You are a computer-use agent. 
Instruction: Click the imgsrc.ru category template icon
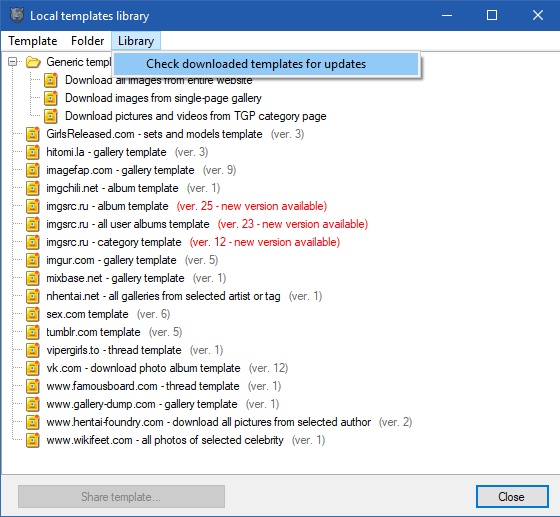(x=32, y=242)
